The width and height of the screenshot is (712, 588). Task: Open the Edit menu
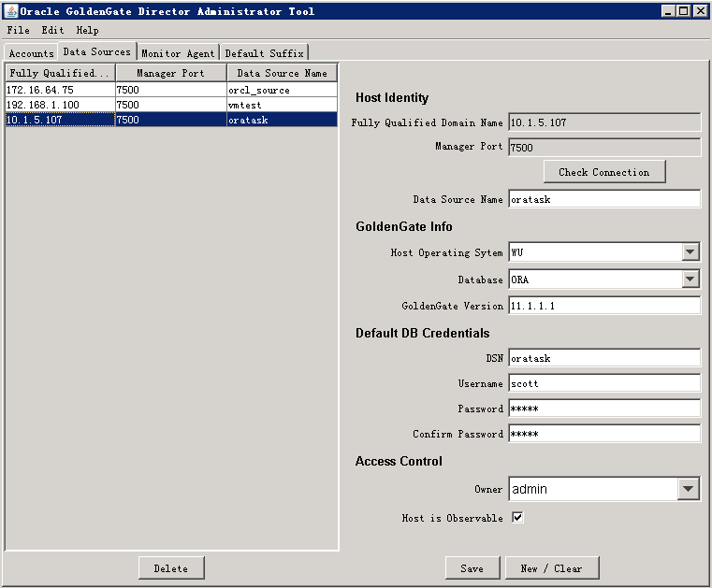pos(52,30)
